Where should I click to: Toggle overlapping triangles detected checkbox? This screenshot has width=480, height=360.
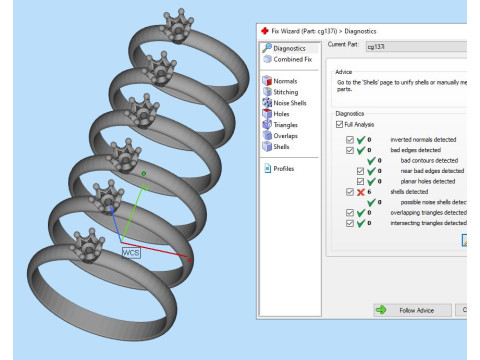(350, 213)
